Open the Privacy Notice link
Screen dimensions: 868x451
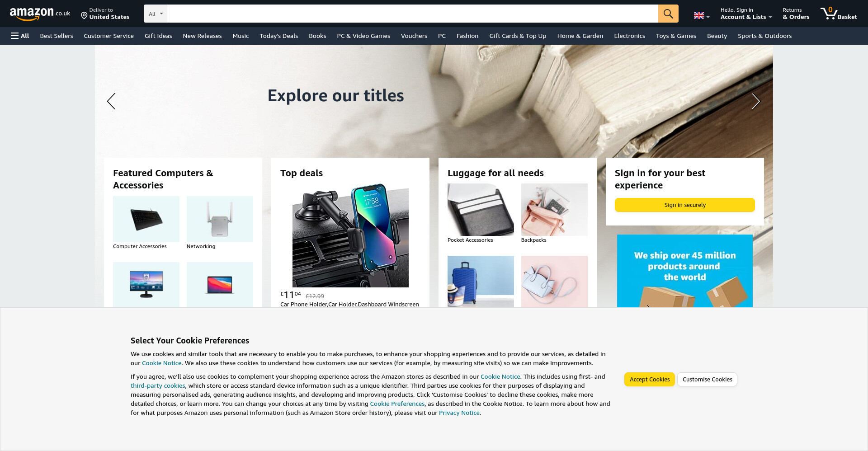459,413
